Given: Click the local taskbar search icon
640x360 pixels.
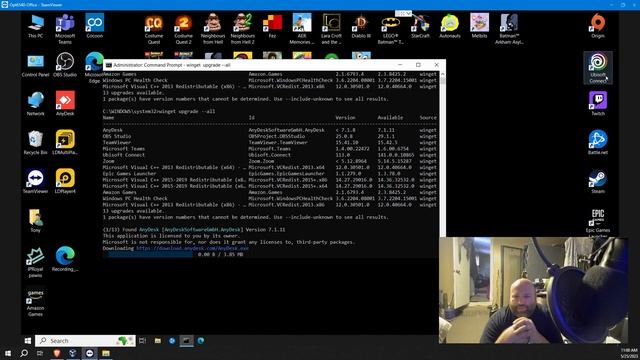Looking at the screenshot, I should pos(24,353).
